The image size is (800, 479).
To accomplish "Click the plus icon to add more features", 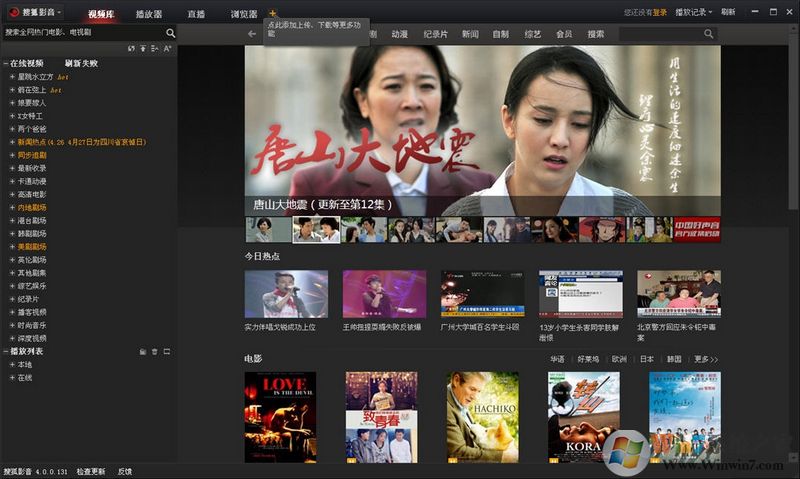I will click(273, 13).
